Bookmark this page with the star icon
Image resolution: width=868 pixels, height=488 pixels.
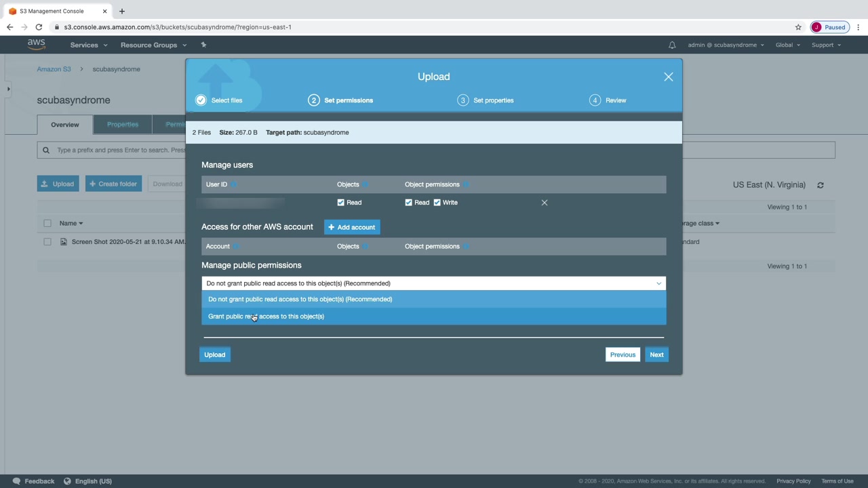pos(798,27)
